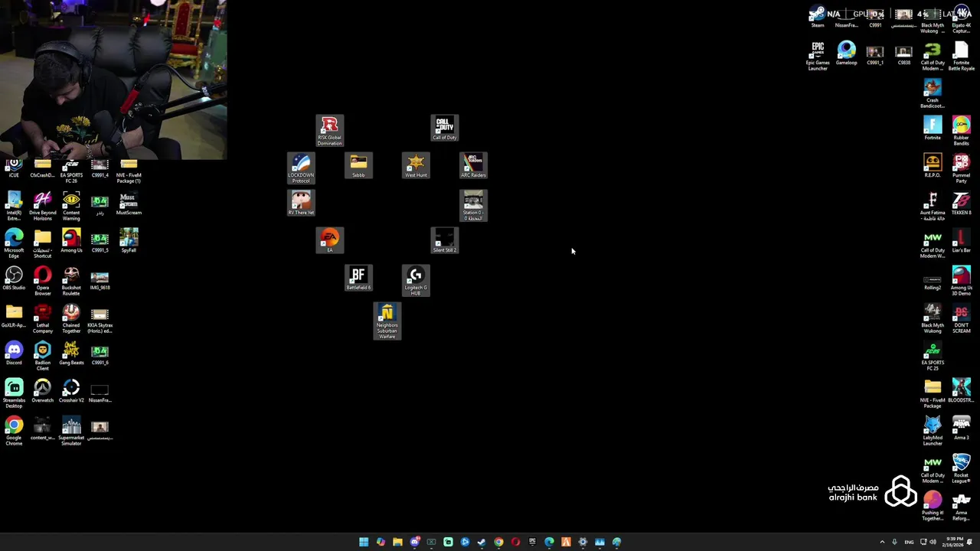
Task: Launch Fortnite from the desktop
Action: tap(933, 128)
